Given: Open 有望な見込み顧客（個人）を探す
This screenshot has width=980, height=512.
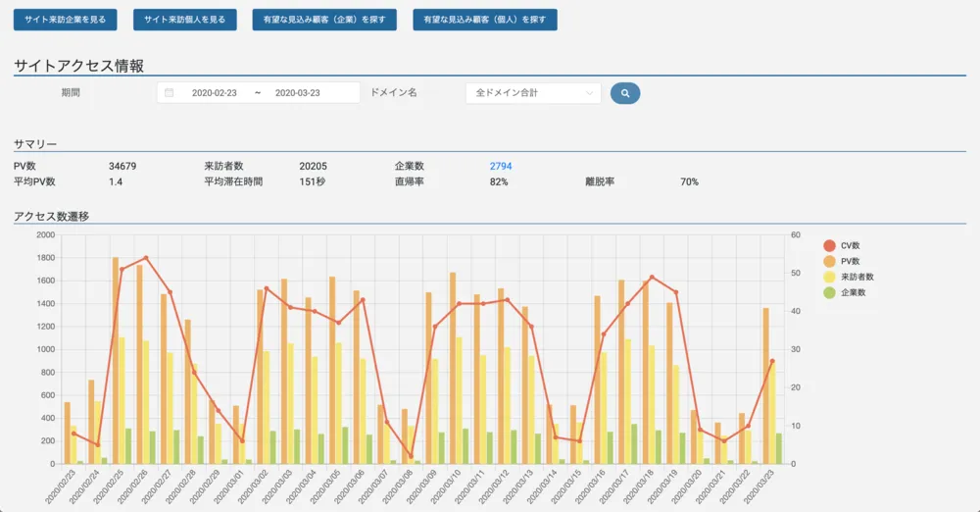Looking at the screenshot, I should 485,20.
